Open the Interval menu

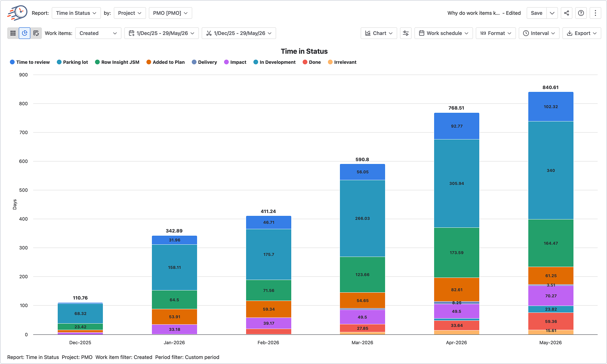coord(539,33)
